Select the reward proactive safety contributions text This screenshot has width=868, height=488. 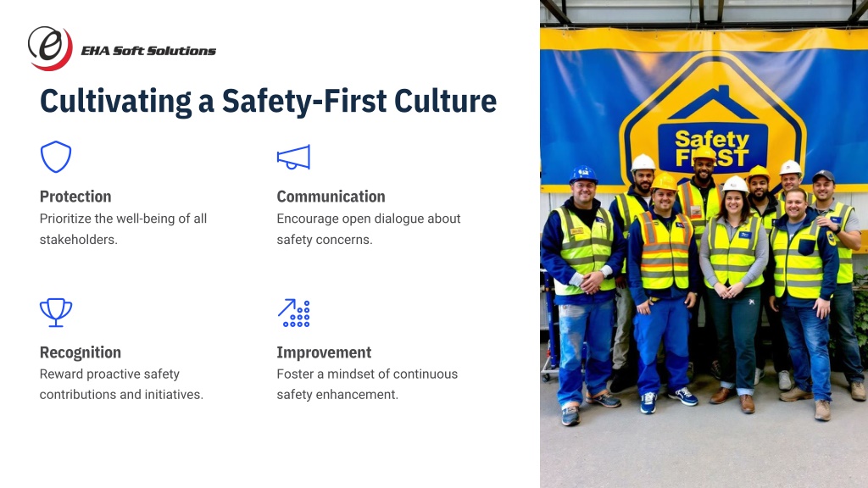coord(121,384)
